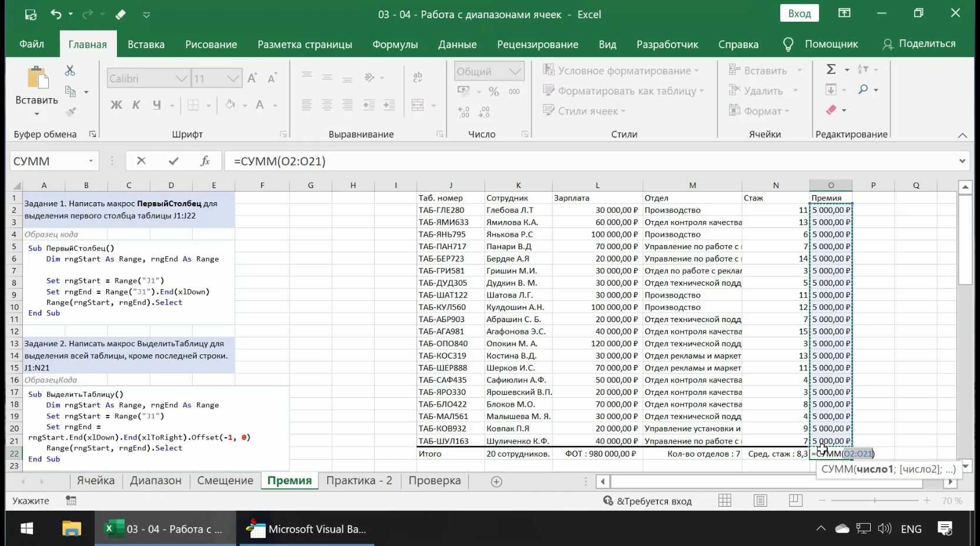The height and width of the screenshot is (546, 980).
Task: Click the Поделиться share button
Action: click(920, 44)
